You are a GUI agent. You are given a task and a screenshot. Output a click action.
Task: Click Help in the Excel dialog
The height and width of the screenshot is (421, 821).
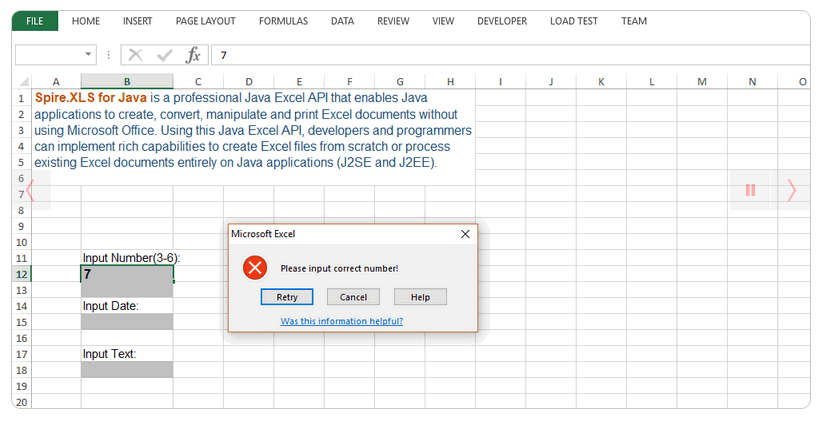coord(420,297)
